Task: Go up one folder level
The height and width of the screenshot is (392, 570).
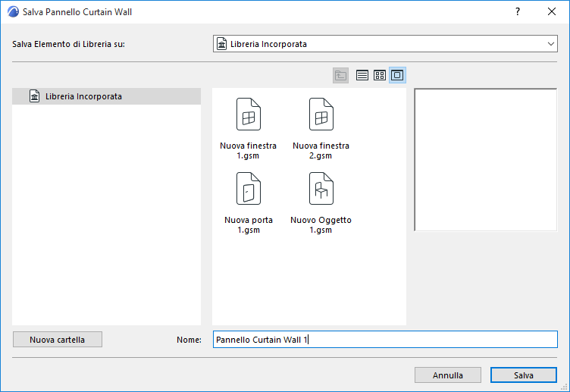Action: (340, 75)
